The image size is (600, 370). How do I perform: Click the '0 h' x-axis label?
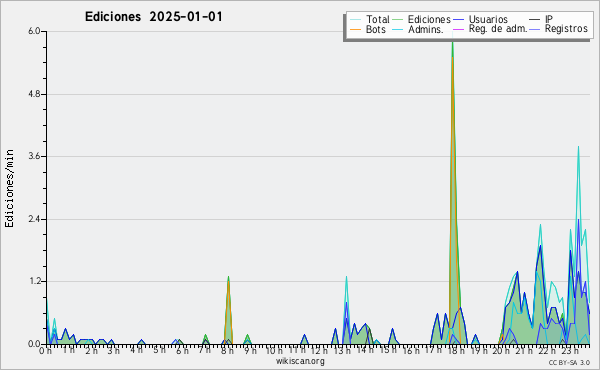tap(46, 351)
